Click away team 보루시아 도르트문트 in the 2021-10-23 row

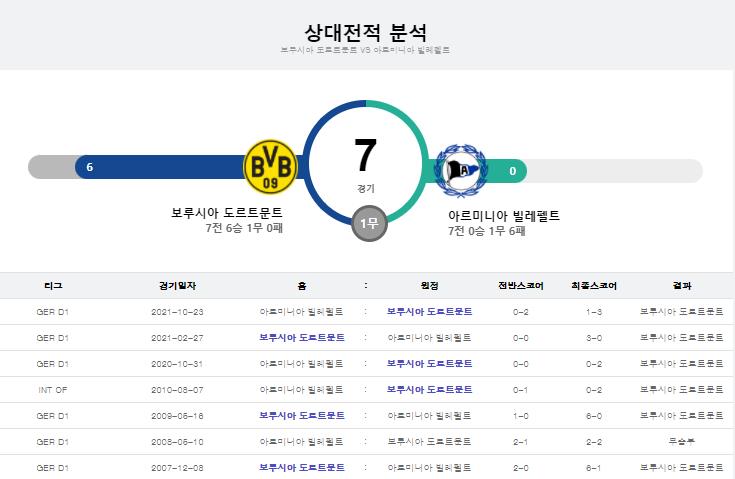tap(429, 312)
